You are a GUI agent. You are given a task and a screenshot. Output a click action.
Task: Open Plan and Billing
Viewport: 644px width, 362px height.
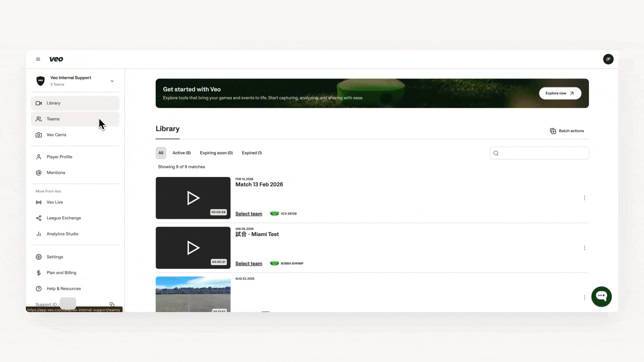point(75,273)
